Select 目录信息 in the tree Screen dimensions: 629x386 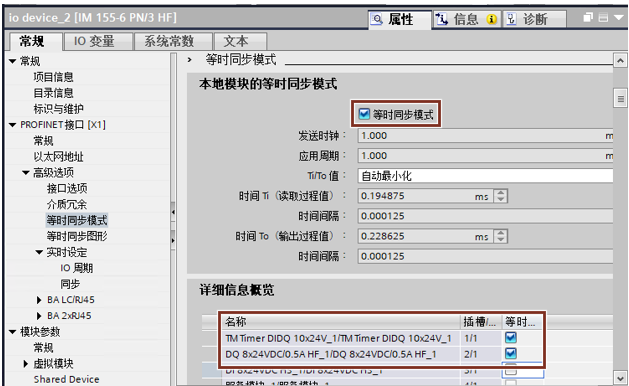(53, 93)
